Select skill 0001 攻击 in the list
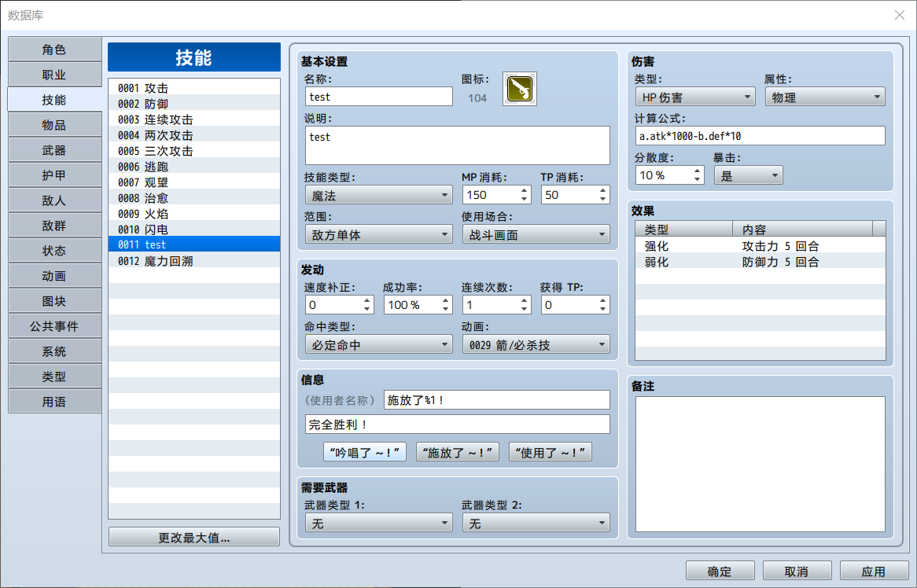Image resolution: width=917 pixels, height=588 pixels. click(194, 88)
